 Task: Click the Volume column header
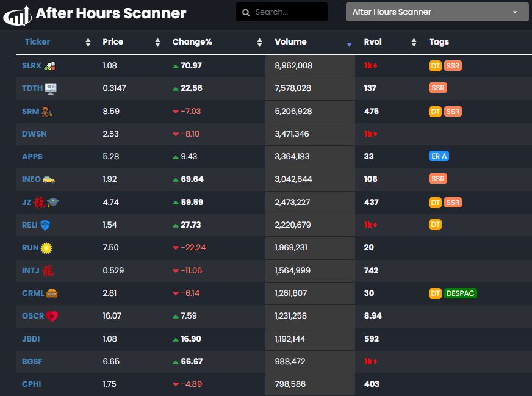(x=291, y=41)
